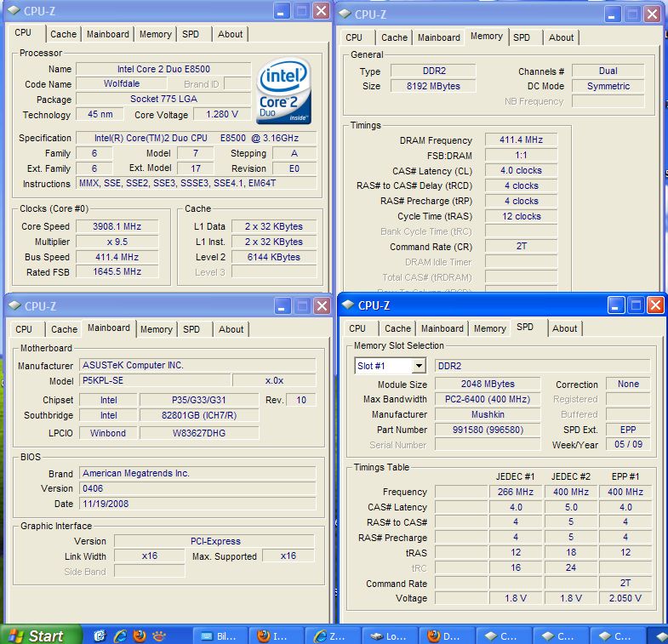The width and height of the screenshot is (668, 644).
Task: Minimize the Motherboard CPU-Z window
Action: (283, 306)
